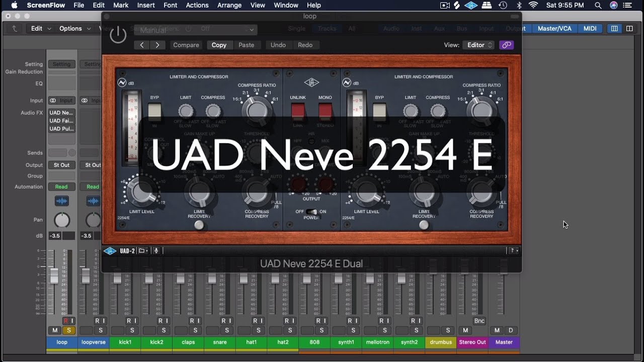The height and width of the screenshot is (362, 644).
Task: Click the left Limit Level knob
Action: click(141, 192)
